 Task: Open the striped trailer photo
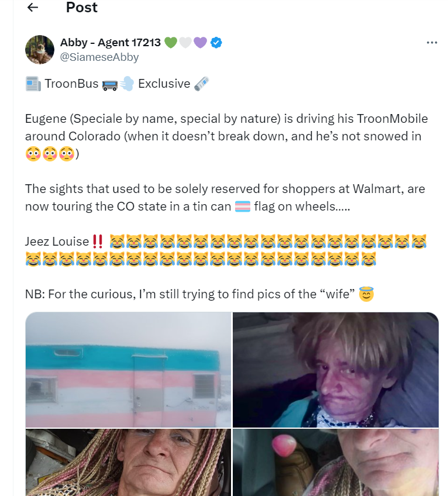coord(128,370)
